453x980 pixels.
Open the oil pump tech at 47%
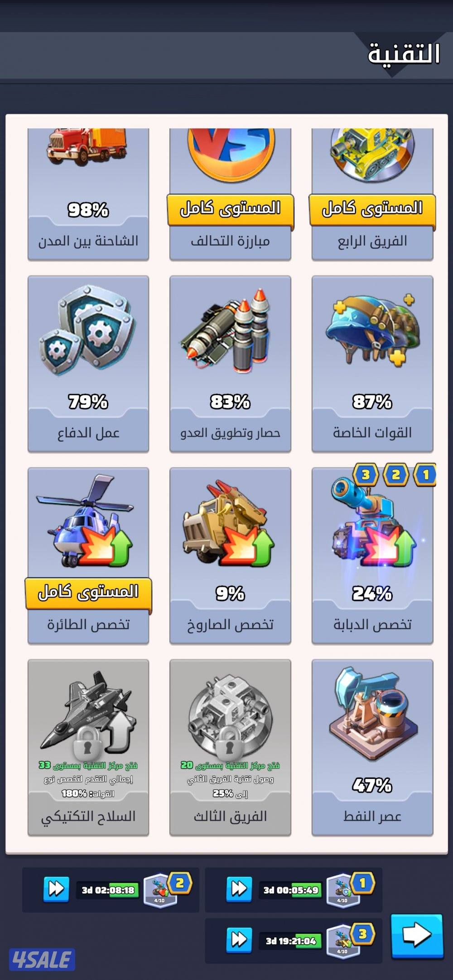tap(372, 747)
